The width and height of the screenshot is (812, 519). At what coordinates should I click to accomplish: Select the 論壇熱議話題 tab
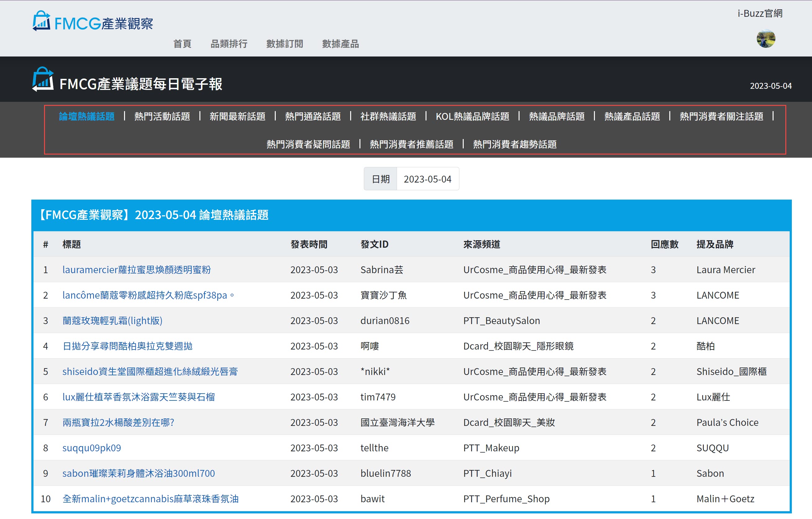(x=87, y=116)
